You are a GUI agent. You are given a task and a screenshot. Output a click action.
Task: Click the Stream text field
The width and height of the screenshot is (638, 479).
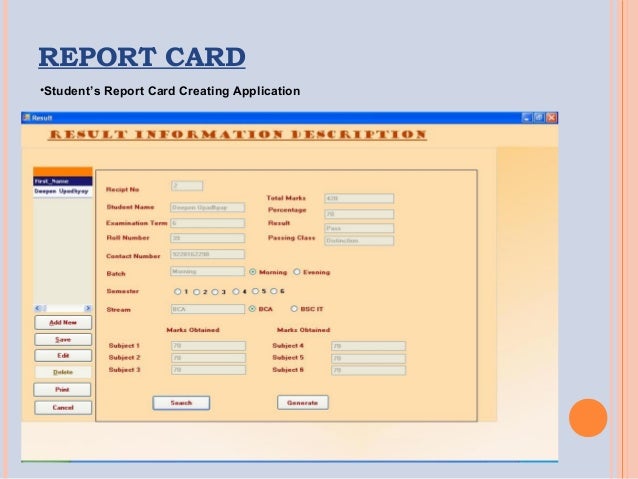[x=208, y=309]
